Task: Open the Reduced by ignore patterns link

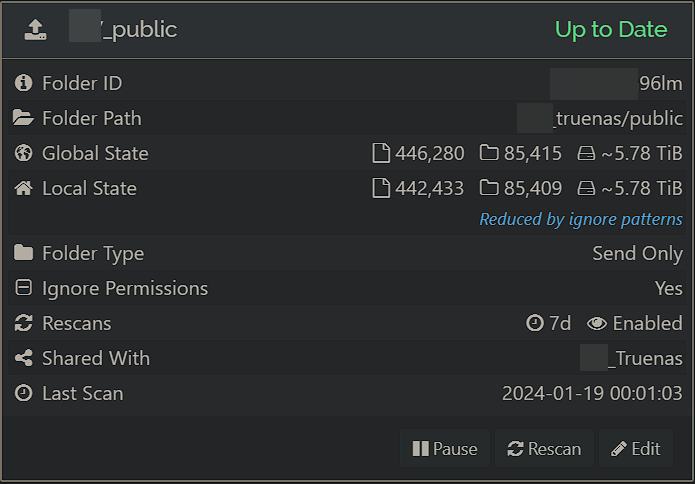Action: pyautogui.click(x=581, y=219)
